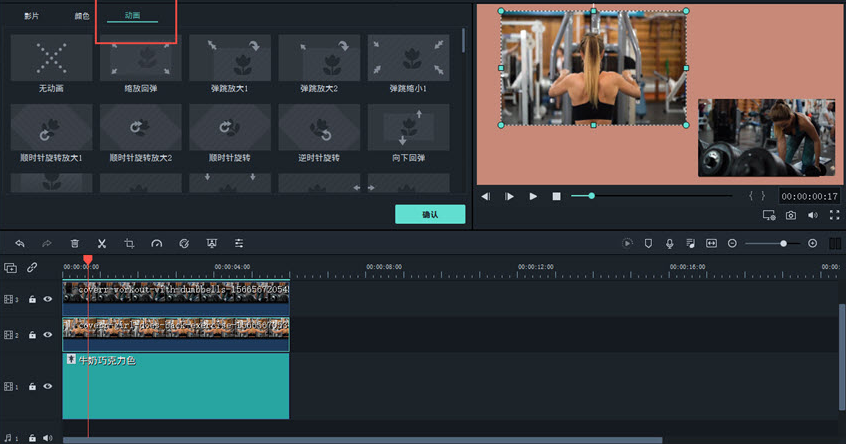The image size is (846, 444).
Task: Select the 顺时针旋转 animation preset thumbnail
Action: (229, 129)
